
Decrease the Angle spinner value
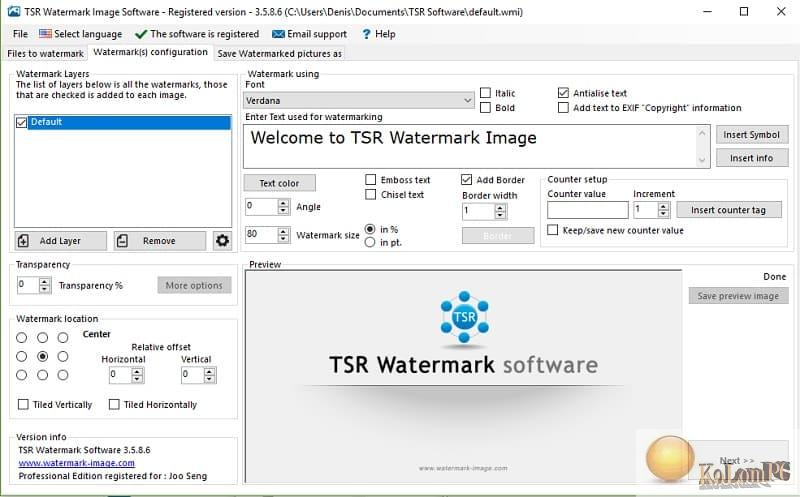pos(284,210)
